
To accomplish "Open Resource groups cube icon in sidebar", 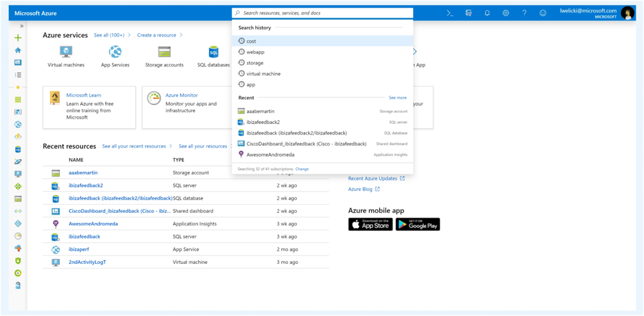I will (x=18, y=112).
